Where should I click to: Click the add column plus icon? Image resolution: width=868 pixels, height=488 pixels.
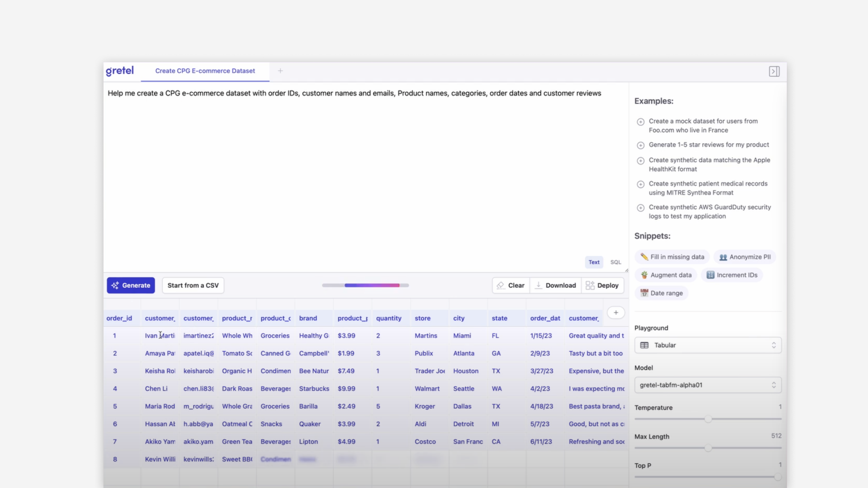[616, 312]
